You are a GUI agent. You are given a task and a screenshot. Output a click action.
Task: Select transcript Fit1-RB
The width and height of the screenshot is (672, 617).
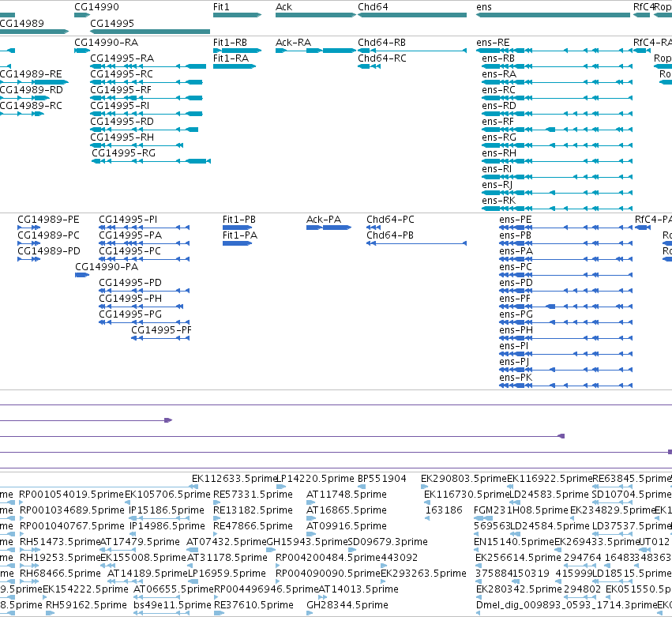(x=230, y=43)
